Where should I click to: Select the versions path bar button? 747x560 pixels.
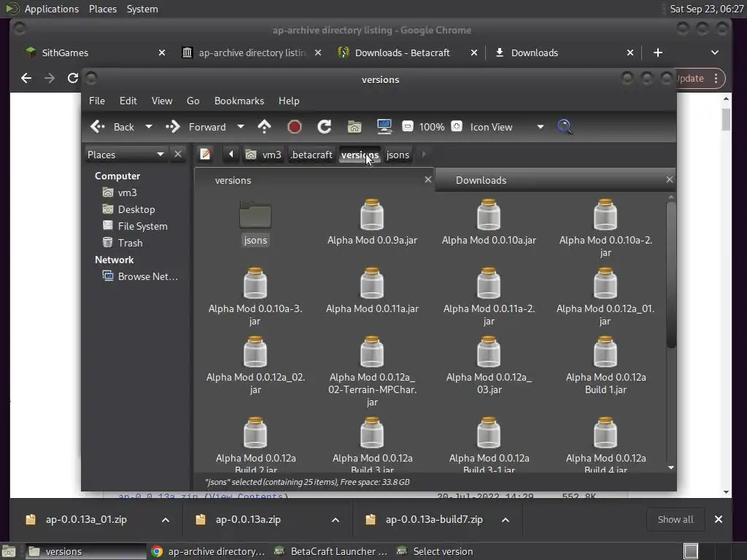click(x=360, y=155)
